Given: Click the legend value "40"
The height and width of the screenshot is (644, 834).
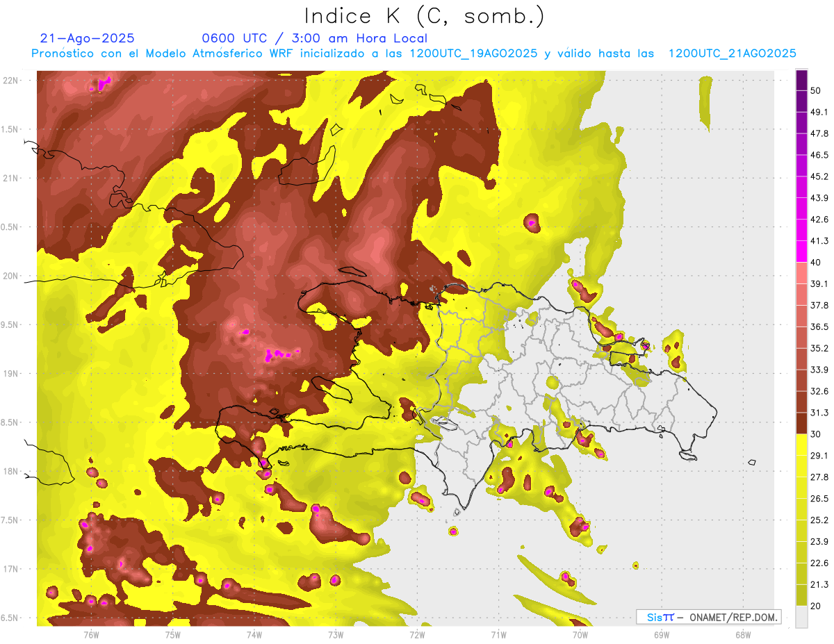Looking at the screenshot, I should click(817, 263).
